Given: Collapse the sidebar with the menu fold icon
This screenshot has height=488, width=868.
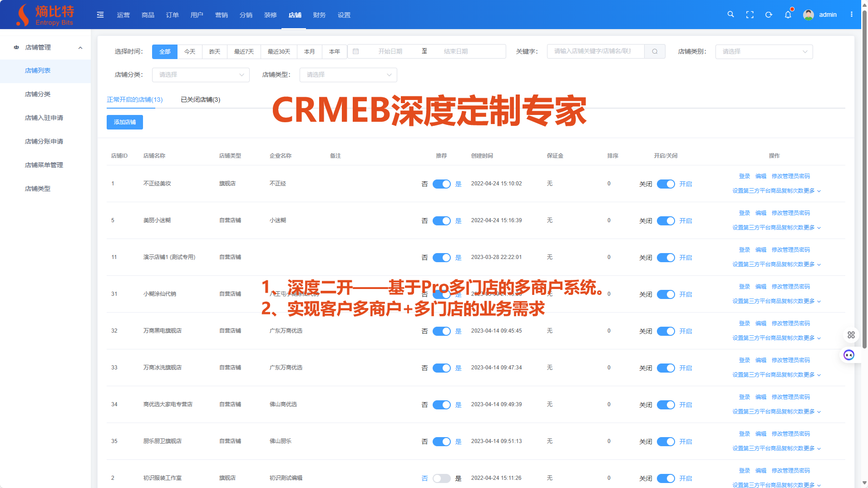Looking at the screenshot, I should coord(100,15).
